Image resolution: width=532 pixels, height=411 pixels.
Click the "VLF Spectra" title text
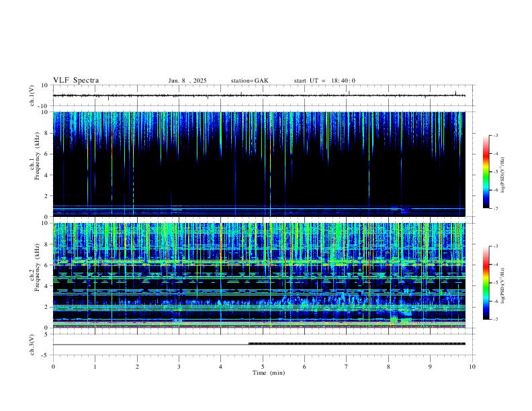76,81
